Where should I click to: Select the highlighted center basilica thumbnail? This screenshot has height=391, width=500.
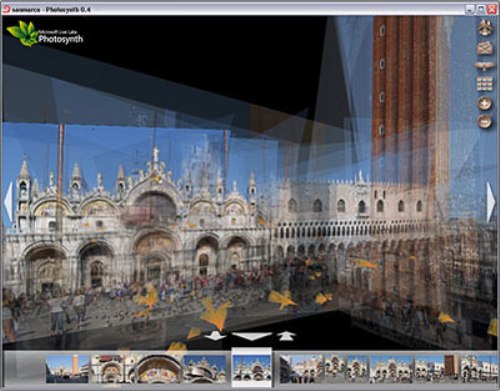(252, 368)
